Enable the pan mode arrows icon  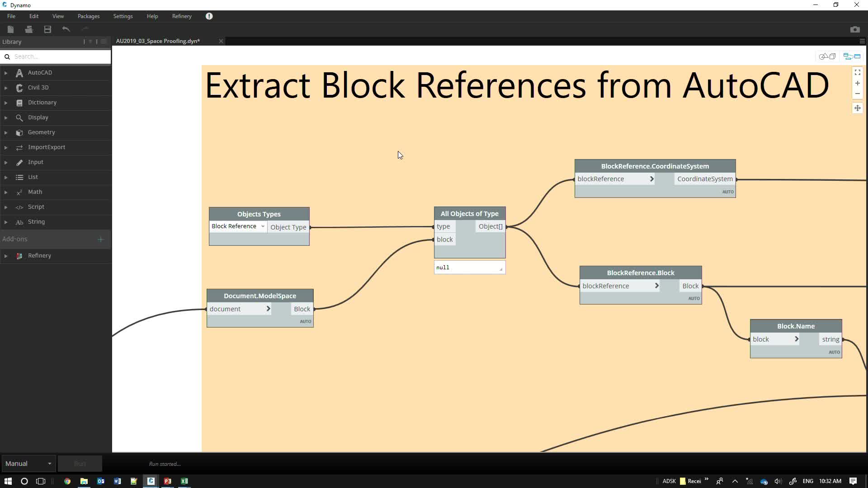click(857, 108)
